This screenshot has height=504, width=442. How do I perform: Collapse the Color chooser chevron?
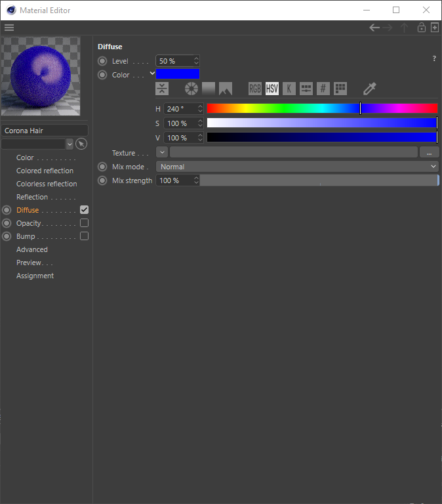pos(152,73)
